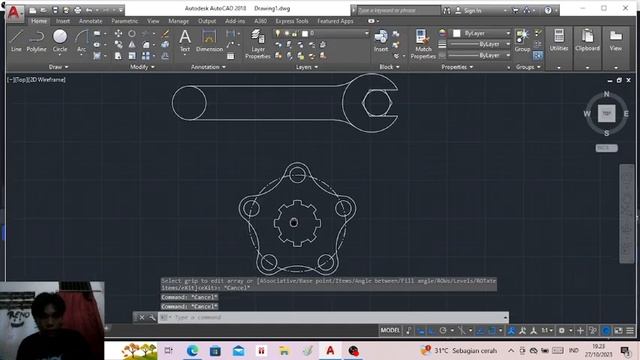Toggle polar tracking in status bar

pos(443,330)
